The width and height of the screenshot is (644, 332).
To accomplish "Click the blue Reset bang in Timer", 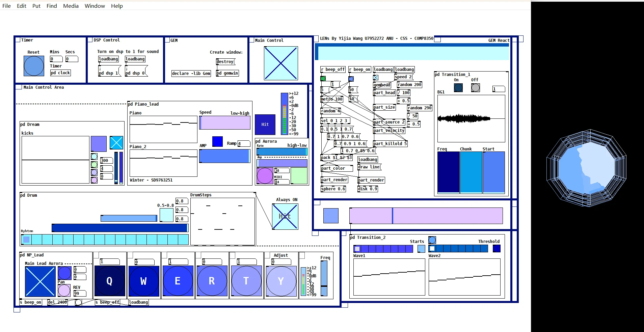I will pos(34,66).
